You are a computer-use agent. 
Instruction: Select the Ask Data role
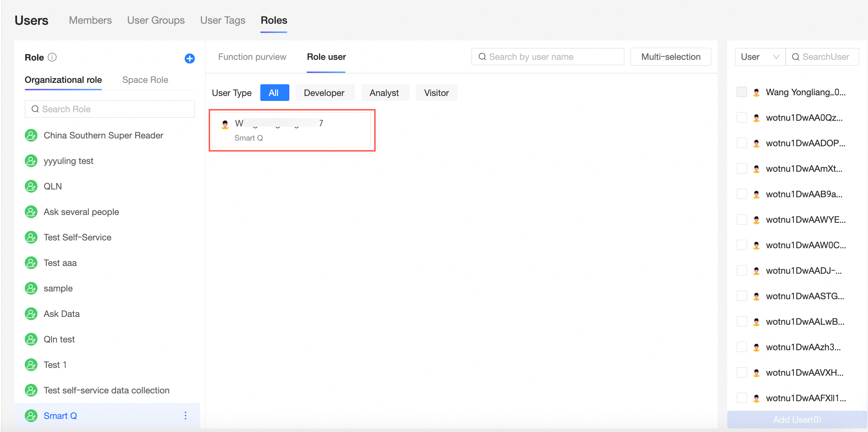62,314
